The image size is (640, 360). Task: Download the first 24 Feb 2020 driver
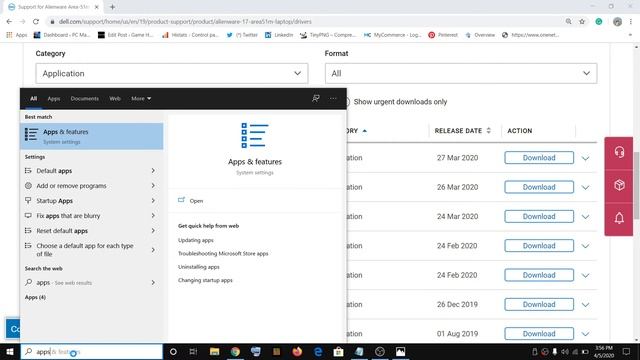coord(539,246)
